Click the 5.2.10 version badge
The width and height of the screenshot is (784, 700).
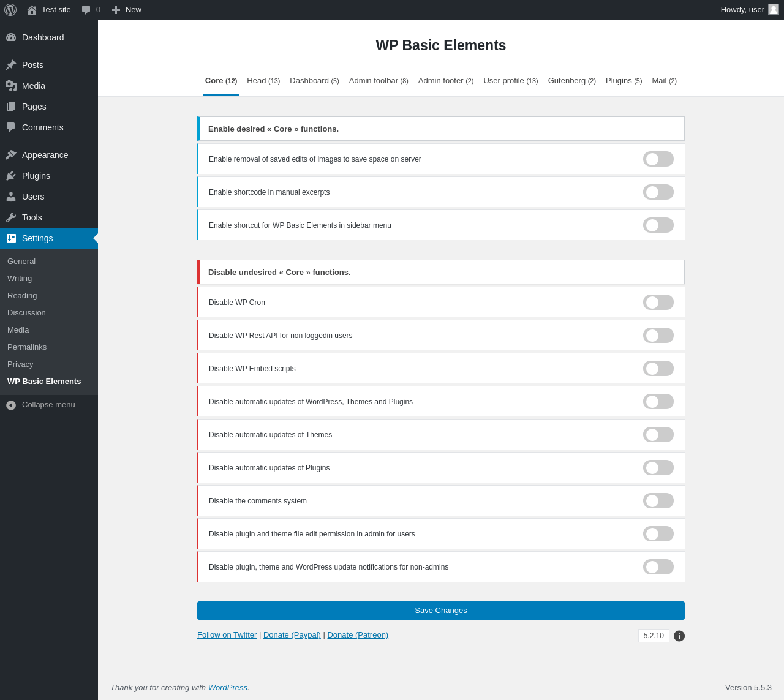[x=654, y=636]
